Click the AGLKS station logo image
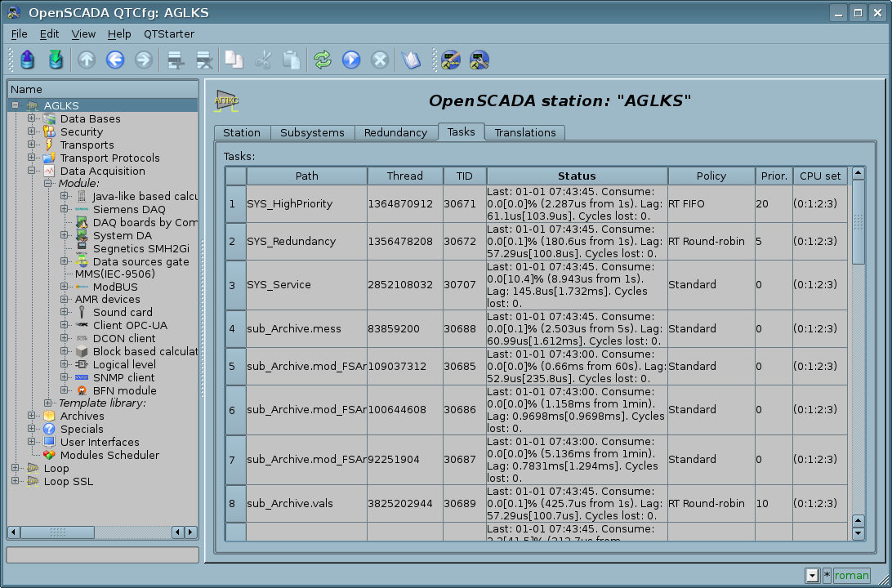The height and width of the screenshot is (588, 892). point(226,100)
